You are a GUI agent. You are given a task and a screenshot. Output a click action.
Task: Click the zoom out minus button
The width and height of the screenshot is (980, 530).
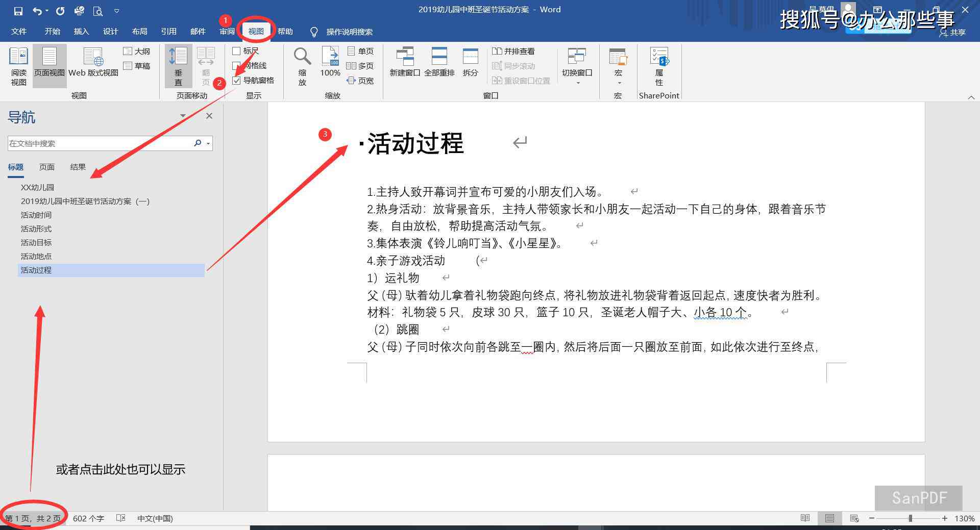pos(872,518)
